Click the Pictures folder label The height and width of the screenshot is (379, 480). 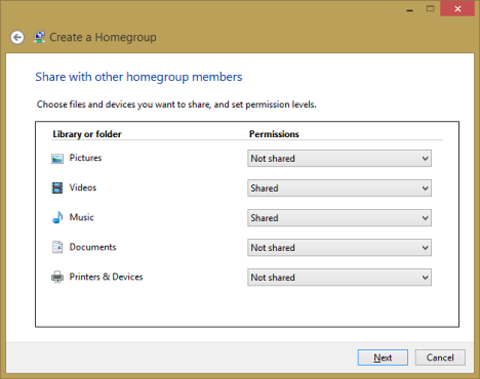tap(85, 158)
